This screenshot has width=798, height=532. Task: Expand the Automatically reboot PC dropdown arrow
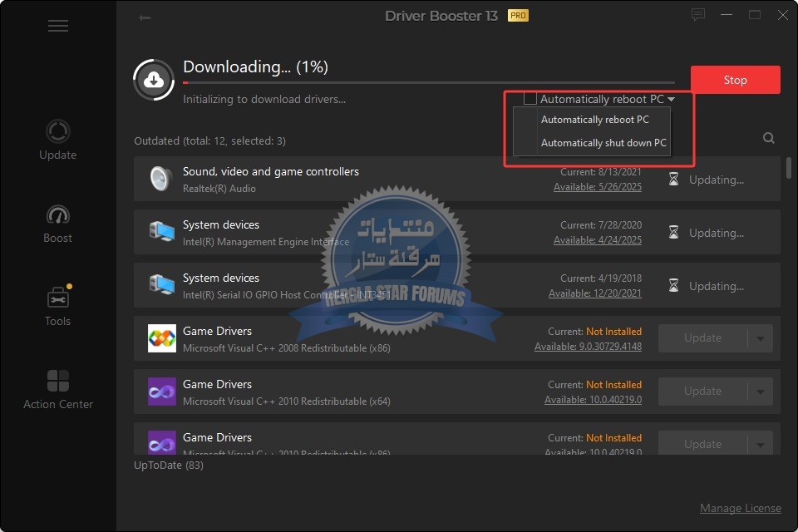point(671,100)
